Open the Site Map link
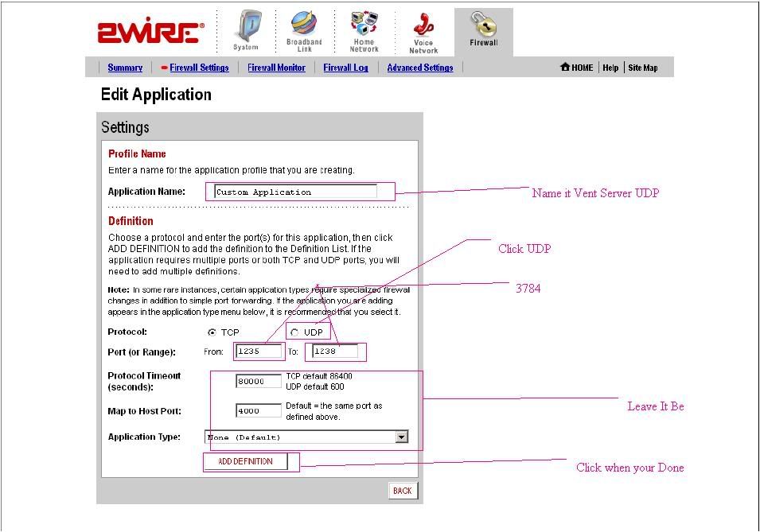 (x=643, y=68)
